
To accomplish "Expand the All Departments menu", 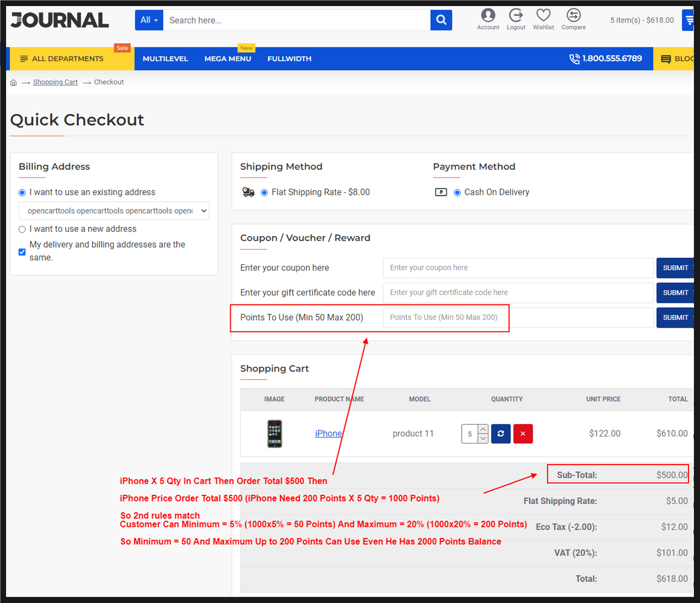I will [62, 59].
